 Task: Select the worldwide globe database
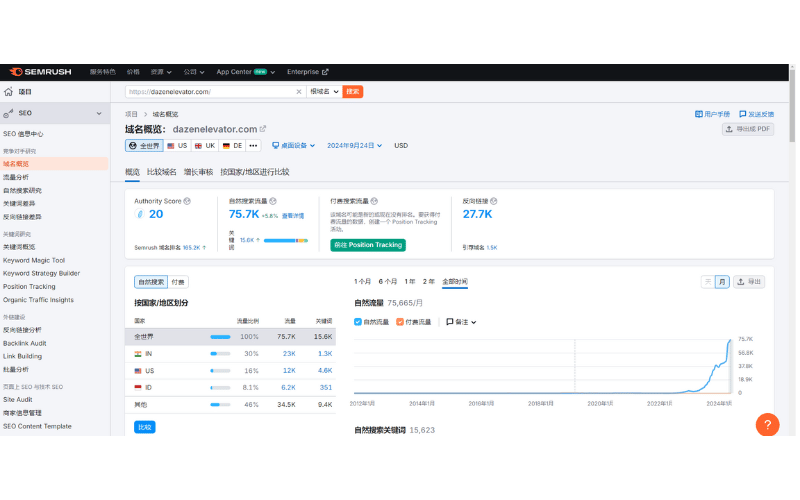click(144, 146)
